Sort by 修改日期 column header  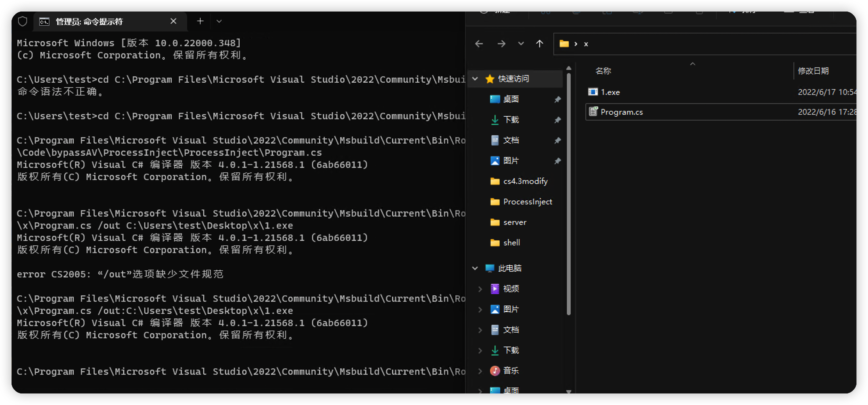point(813,71)
